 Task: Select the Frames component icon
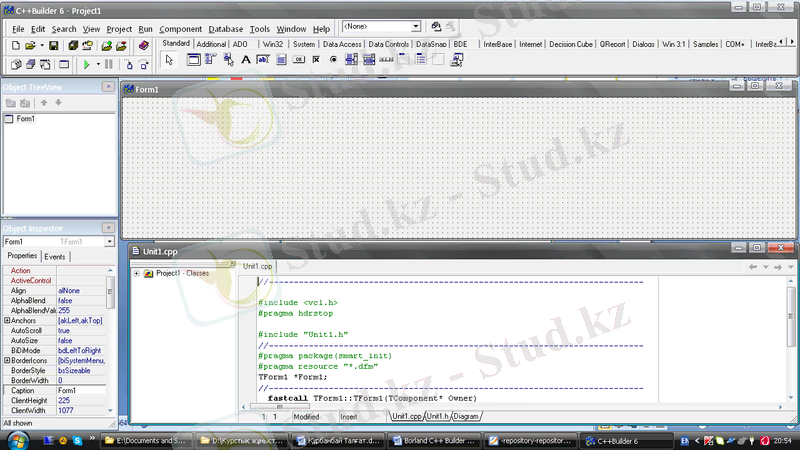193,60
